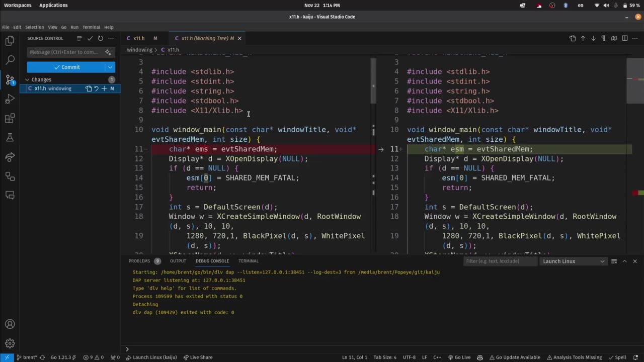Click the Commit button
The width and height of the screenshot is (644, 362).
(x=66, y=67)
